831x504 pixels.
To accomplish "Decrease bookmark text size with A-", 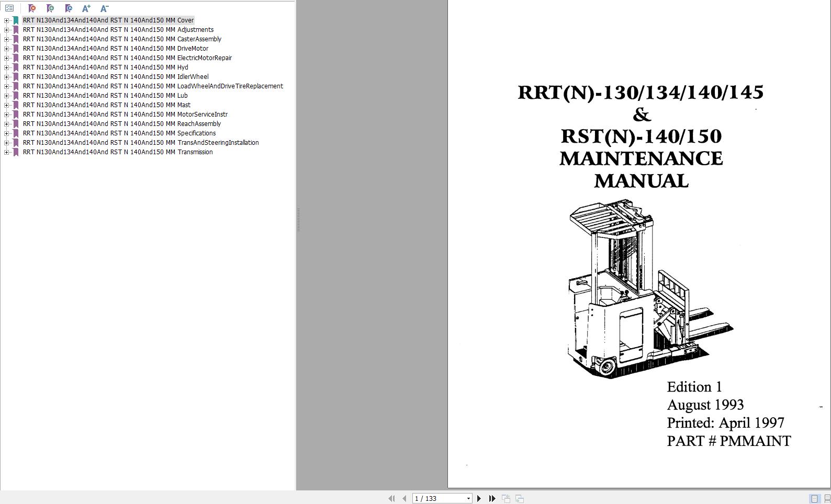I will click(x=104, y=8).
